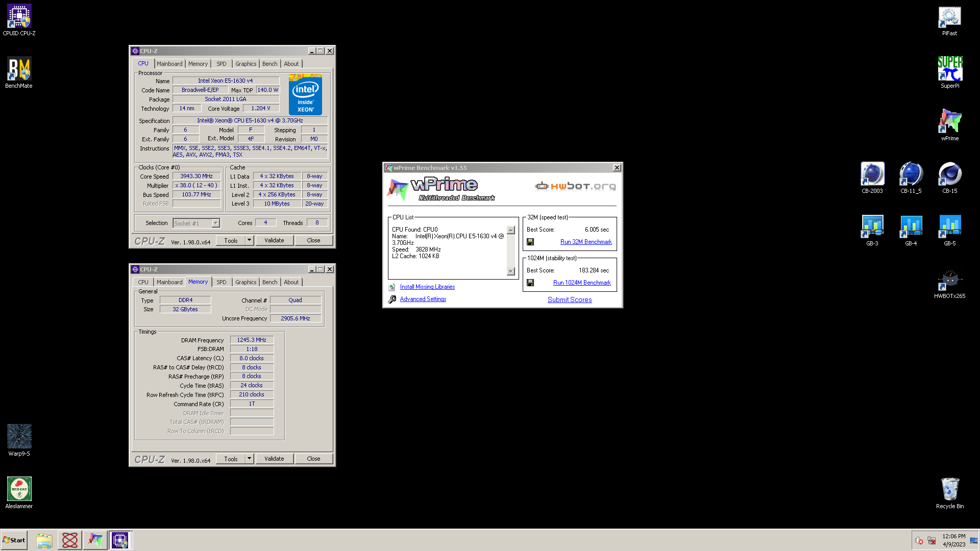
Task: Open the CB-2003 Cinebench shortcut
Action: point(872,178)
